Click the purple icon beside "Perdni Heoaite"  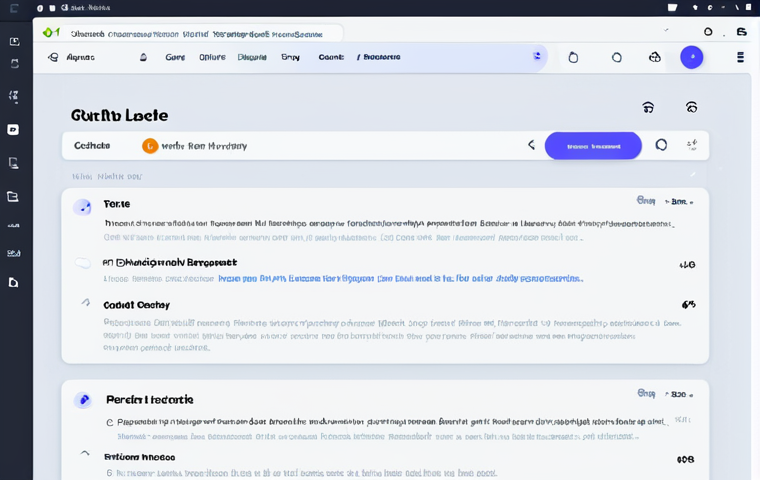tap(83, 400)
